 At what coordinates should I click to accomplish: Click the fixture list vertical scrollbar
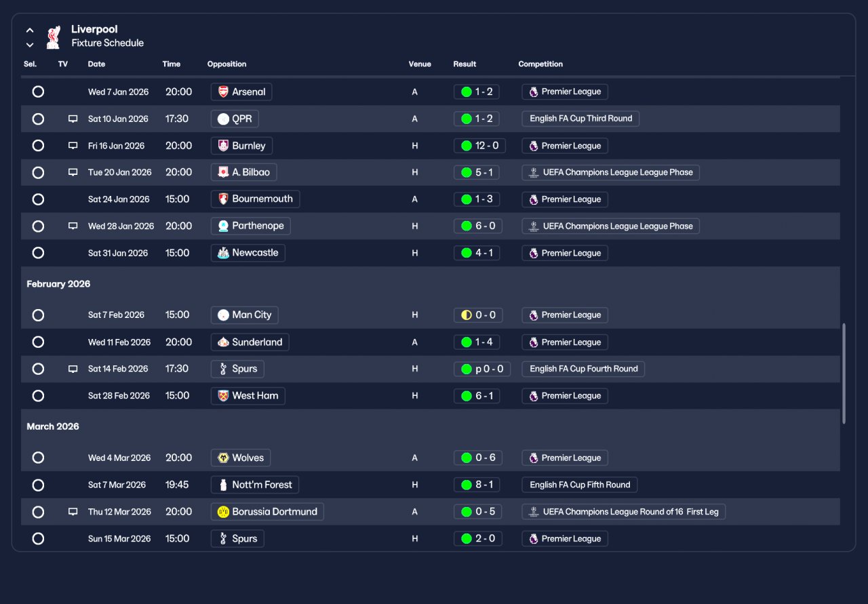pyautogui.click(x=844, y=374)
